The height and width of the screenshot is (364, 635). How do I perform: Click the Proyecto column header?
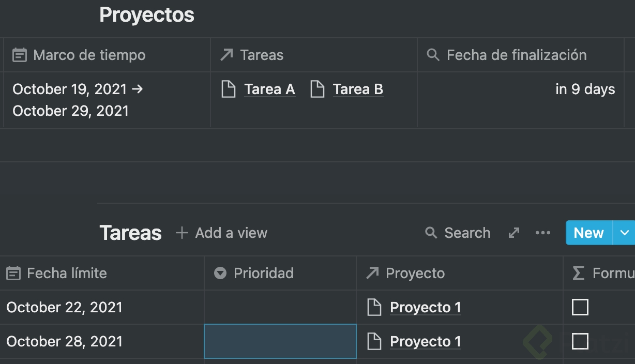pos(415,273)
